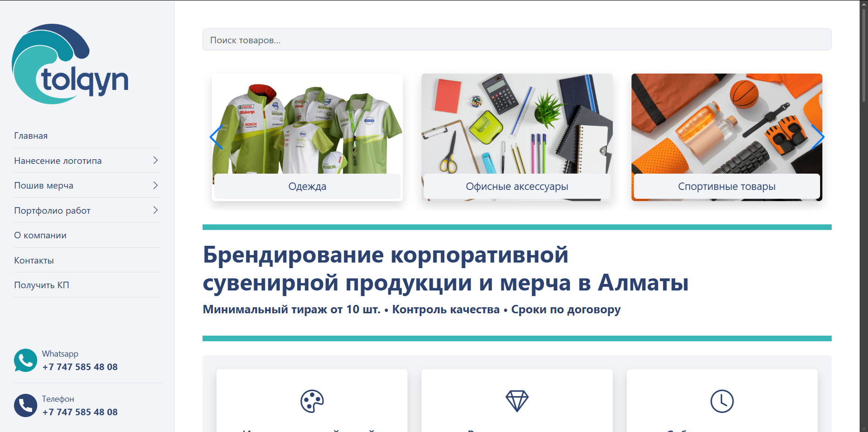
Task: Open Портфолио работ menu link
Action: 52,210
